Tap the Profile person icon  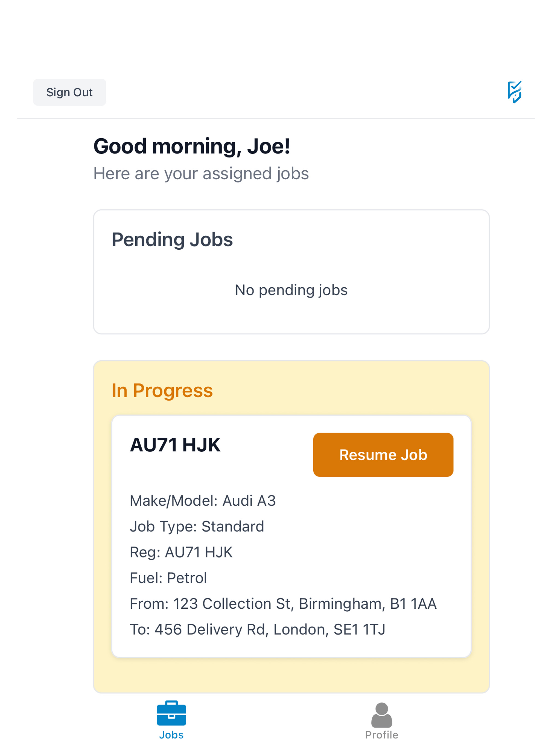(382, 714)
